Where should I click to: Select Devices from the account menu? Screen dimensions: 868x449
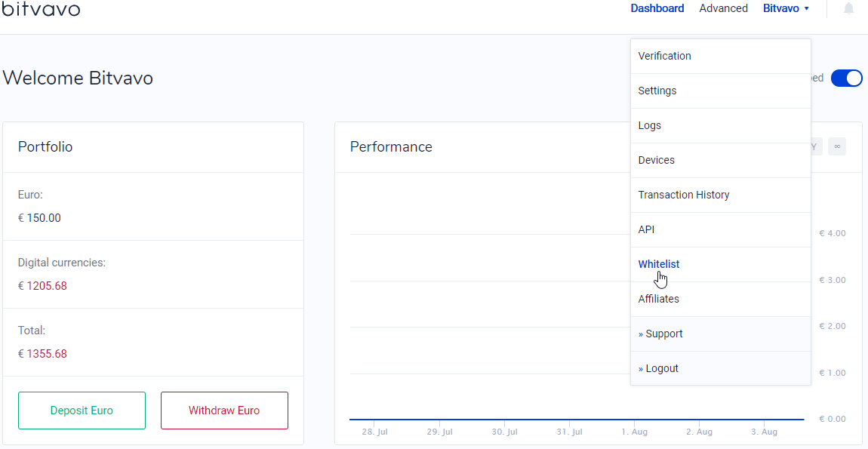[657, 160]
